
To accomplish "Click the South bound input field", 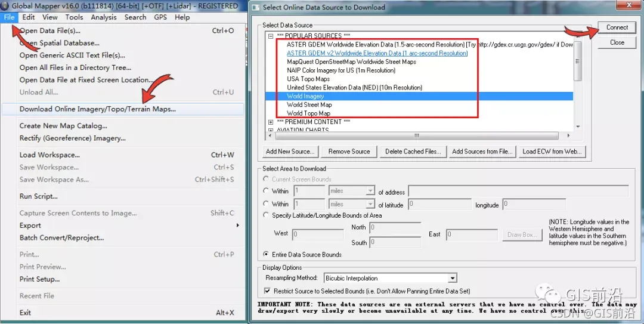I will (x=395, y=242).
